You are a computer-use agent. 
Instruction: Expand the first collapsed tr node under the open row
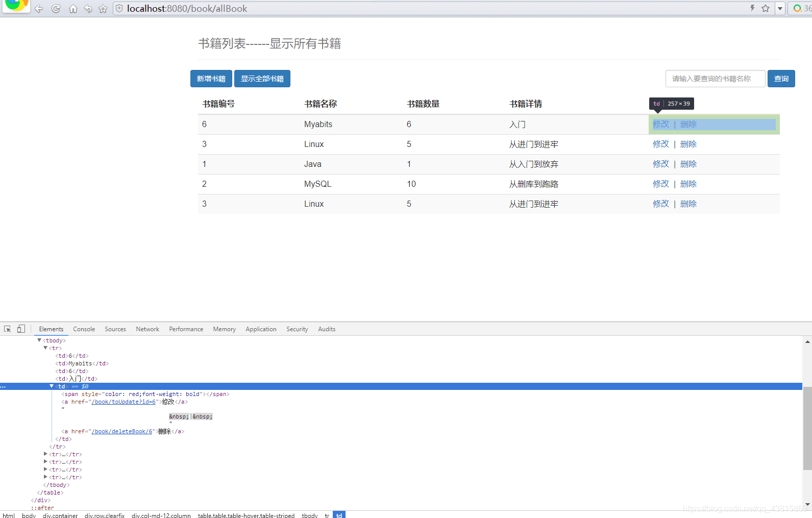click(45, 454)
